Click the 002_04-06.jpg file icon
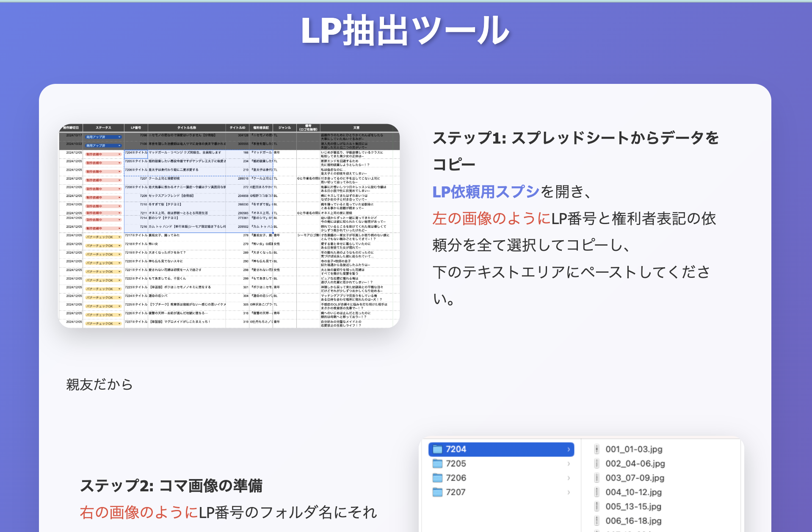The height and width of the screenshot is (532, 812). coord(597,463)
